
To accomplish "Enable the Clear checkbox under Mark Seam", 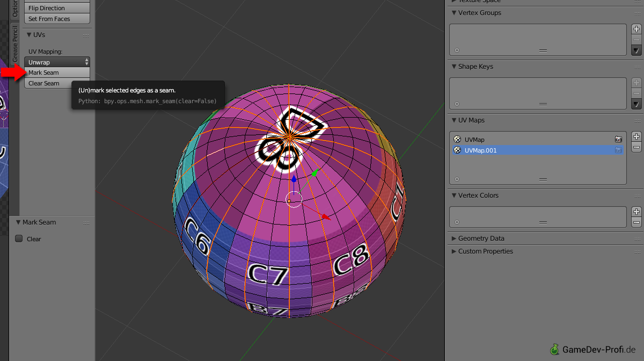I will tap(19, 239).
